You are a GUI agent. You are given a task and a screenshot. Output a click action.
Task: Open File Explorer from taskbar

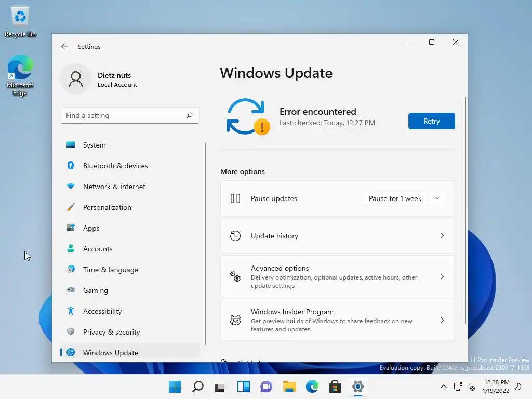tap(289, 387)
